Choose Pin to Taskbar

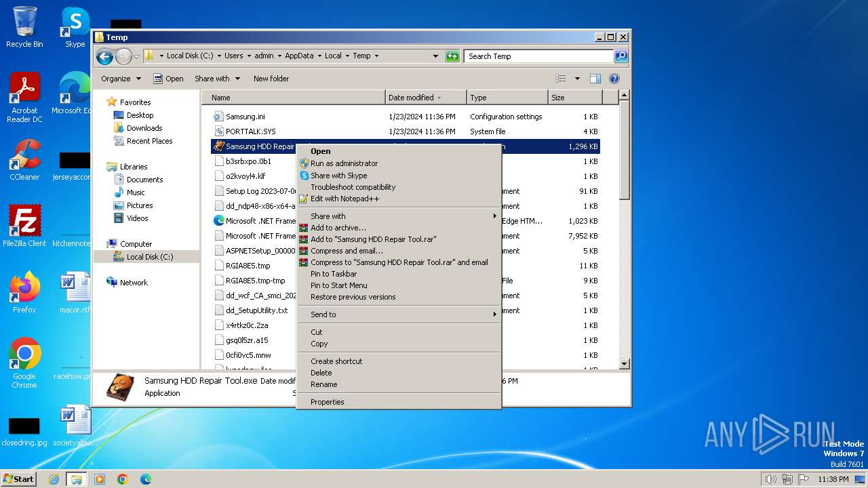pos(399,274)
